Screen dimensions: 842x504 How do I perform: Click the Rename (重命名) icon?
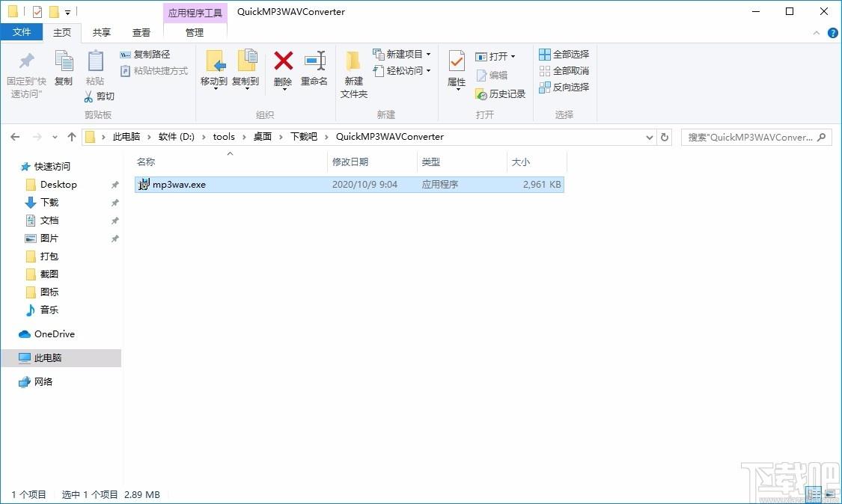(x=314, y=61)
